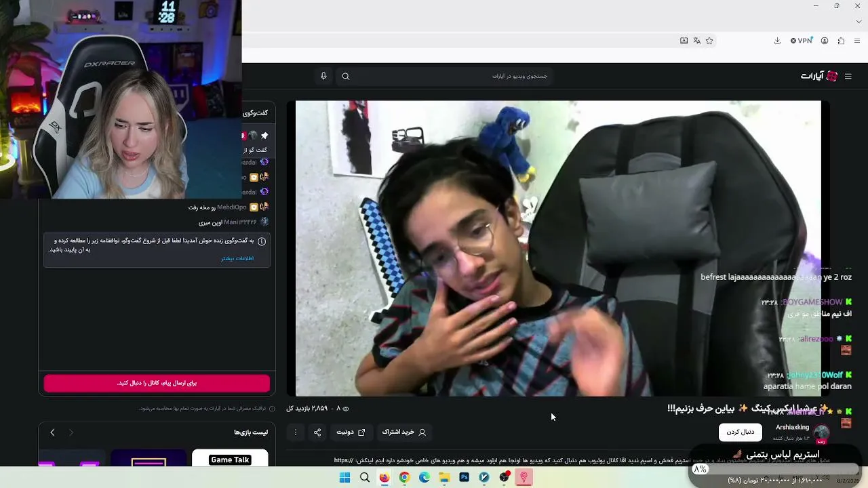The height and width of the screenshot is (488, 868).
Task: Open the browser account profile icon
Action: click(x=825, y=41)
